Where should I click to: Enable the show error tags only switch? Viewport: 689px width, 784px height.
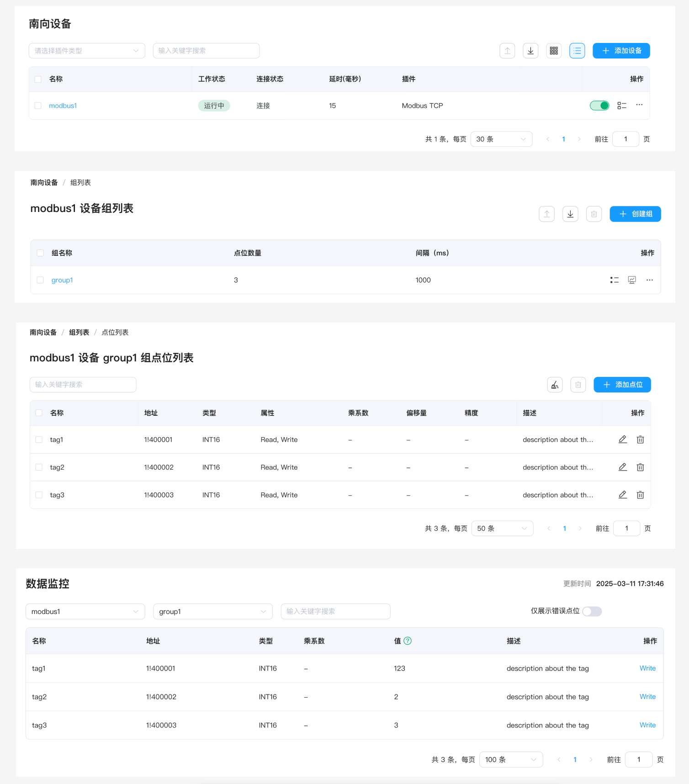592,611
